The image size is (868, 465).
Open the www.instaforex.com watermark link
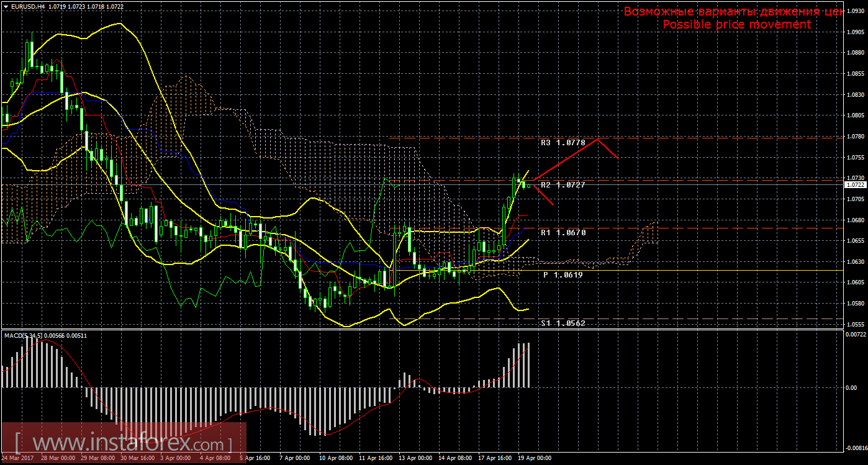(123, 444)
